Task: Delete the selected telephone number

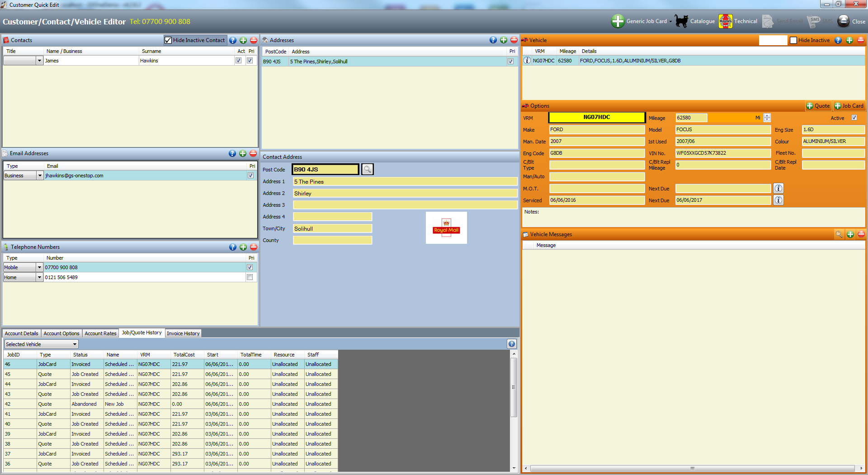Action: (254, 247)
